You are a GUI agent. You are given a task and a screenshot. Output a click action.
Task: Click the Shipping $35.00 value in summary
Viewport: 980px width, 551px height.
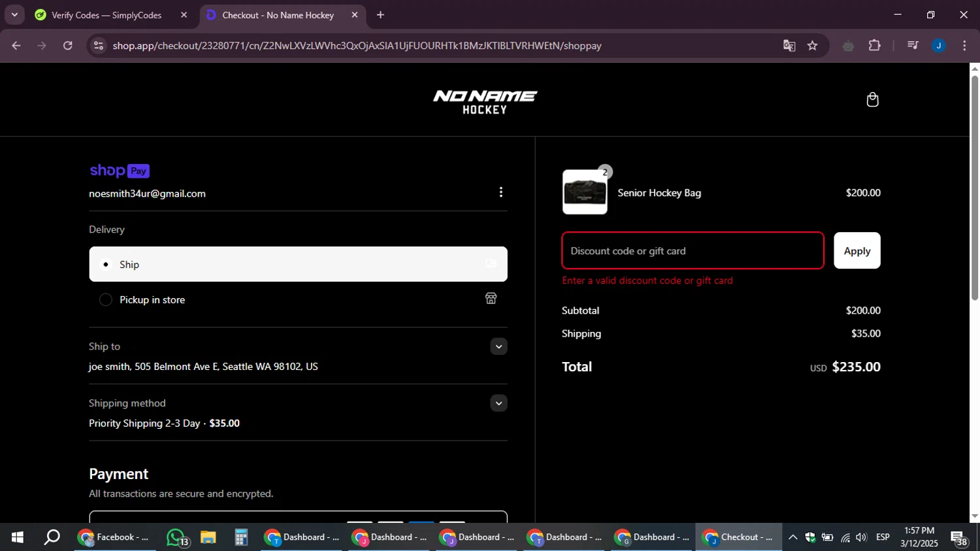(866, 333)
